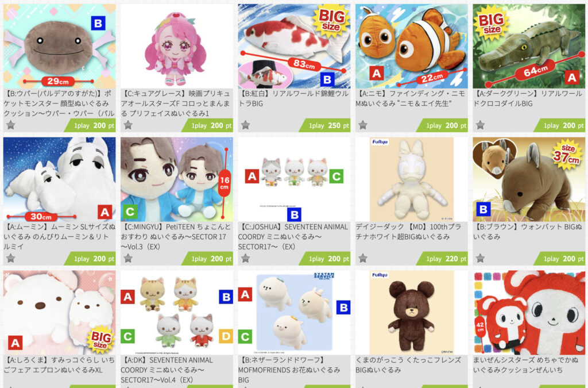
Task: Click the Maizen Sisters red plush thumbnail
Action: (529, 313)
